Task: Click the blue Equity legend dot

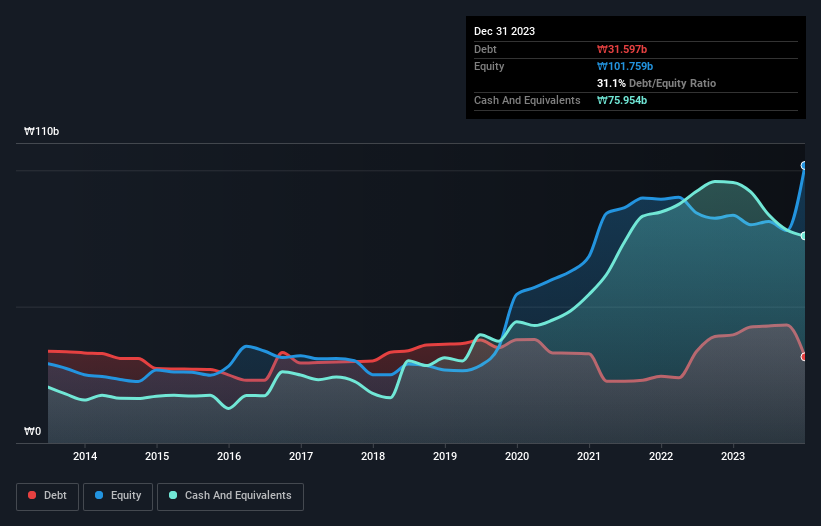Action: [x=99, y=495]
